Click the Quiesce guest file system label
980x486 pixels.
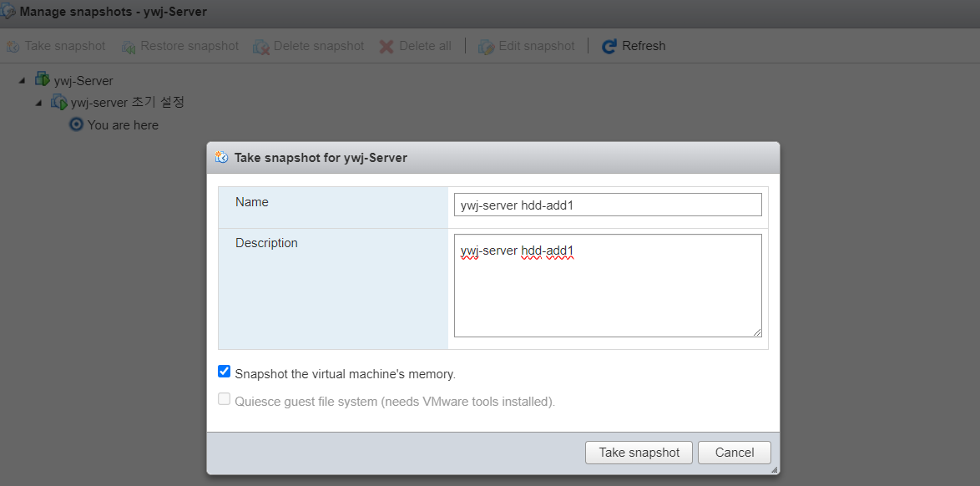(x=395, y=402)
